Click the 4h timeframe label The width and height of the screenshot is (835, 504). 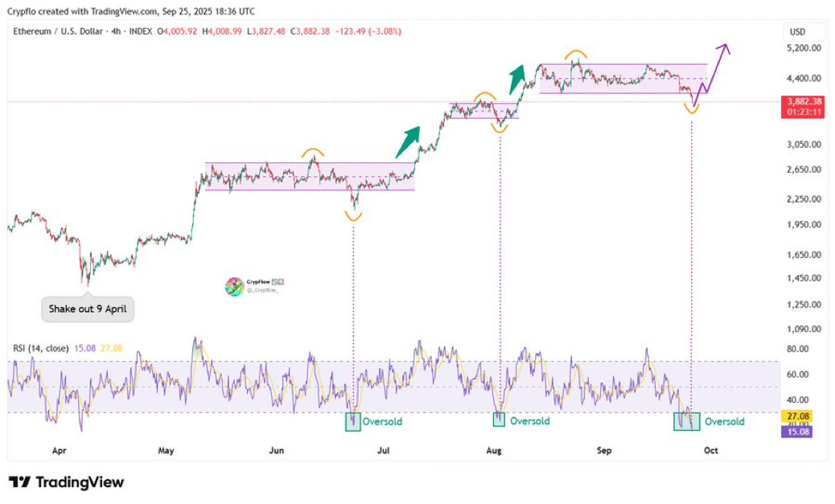[x=116, y=31]
